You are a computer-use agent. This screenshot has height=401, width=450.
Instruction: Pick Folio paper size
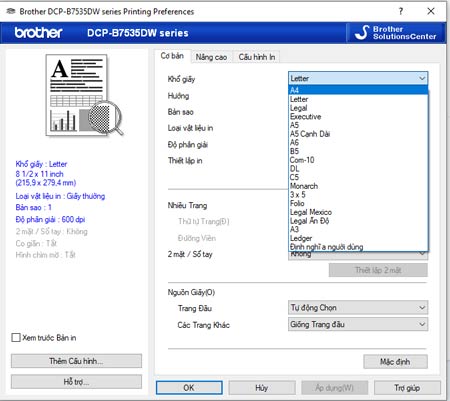tap(358, 203)
